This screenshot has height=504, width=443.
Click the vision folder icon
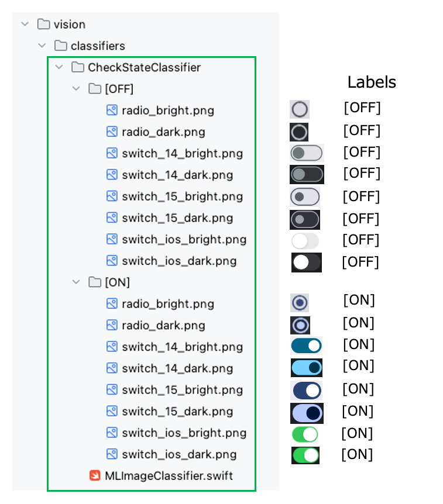pos(43,24)
